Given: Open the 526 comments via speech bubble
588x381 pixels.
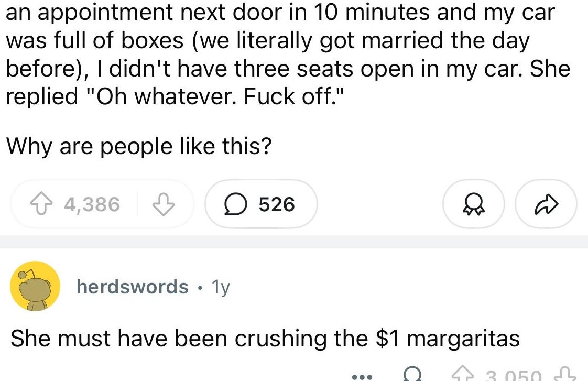Looking at the screenshot, I should [260, 204].
